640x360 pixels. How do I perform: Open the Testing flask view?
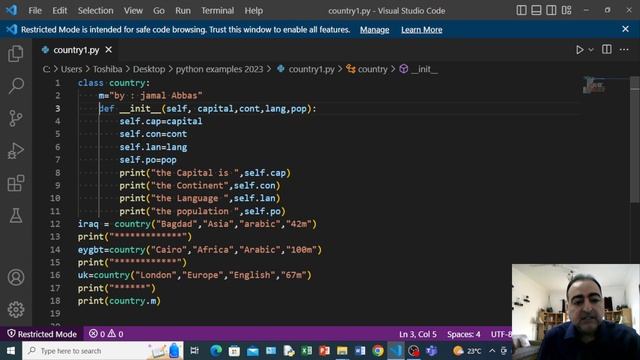pyautogui.click(x=16, y=216)
